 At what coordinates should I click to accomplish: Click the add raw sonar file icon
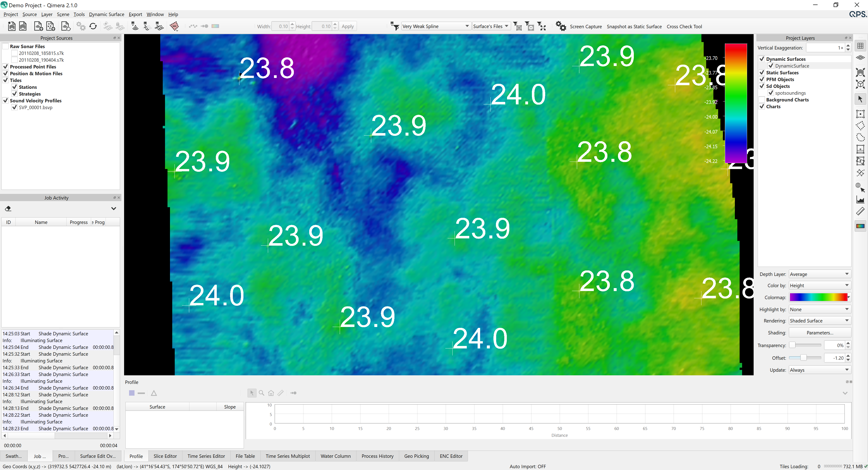click(x=38, y=26)
